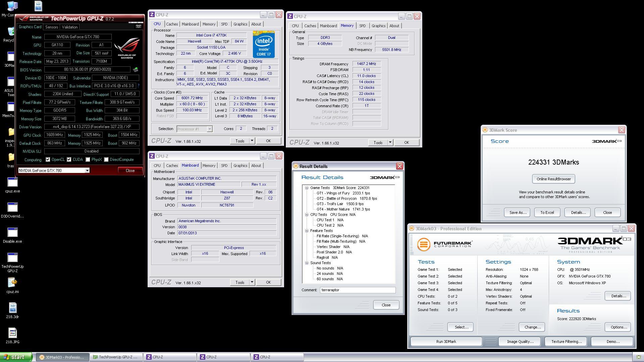Image resolution: width=644 pixels, height=362 pixels.
Task: Click Run 3DMark button
Action: tap(446, 342)
